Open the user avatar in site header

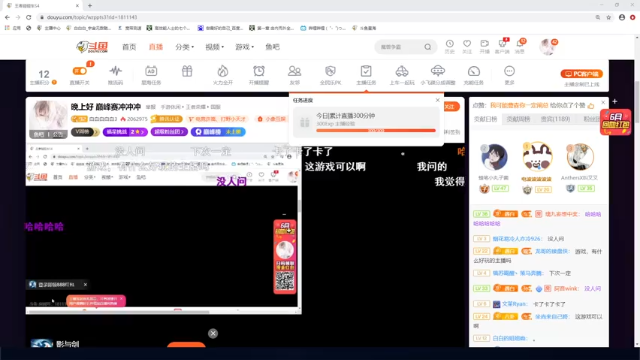click(547, 47)
